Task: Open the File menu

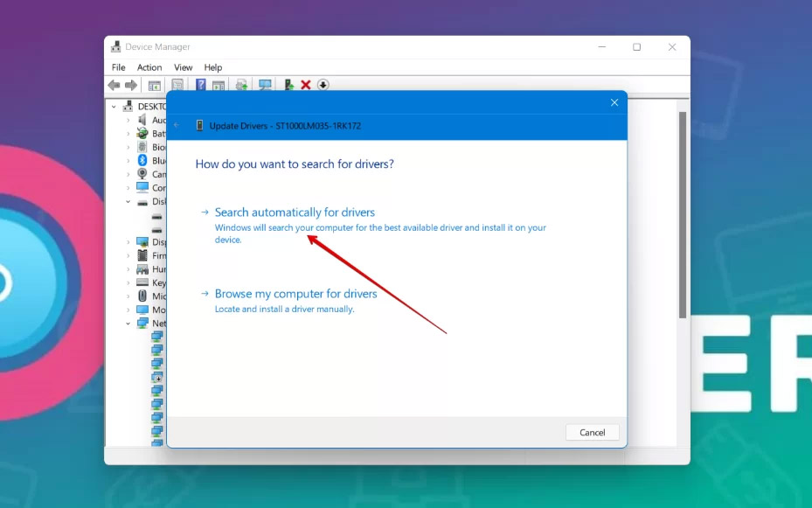Action: [x=119, y=67]
